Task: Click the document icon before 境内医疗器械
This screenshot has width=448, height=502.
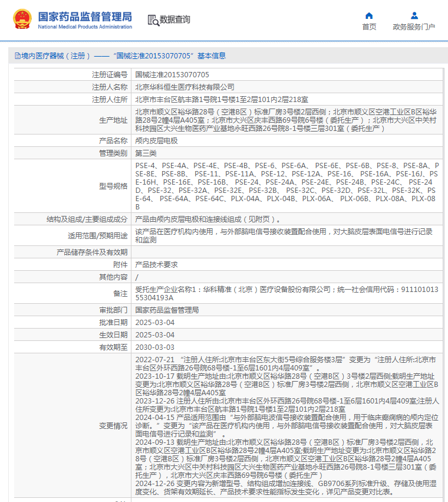Action: tap(18, 56)
